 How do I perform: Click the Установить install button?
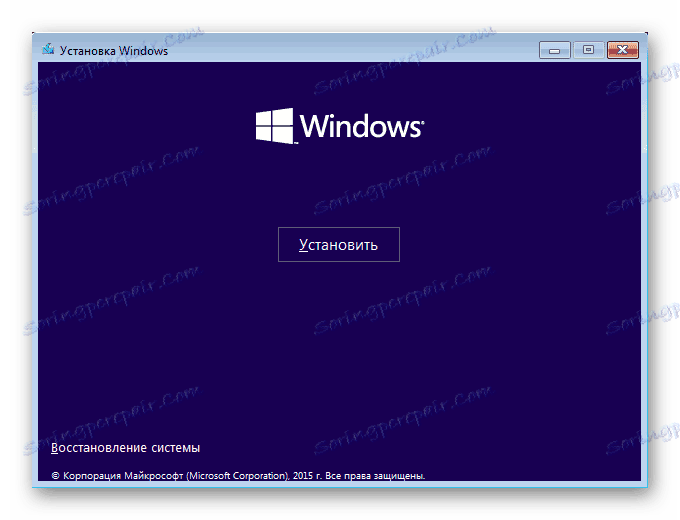point(339,245)
